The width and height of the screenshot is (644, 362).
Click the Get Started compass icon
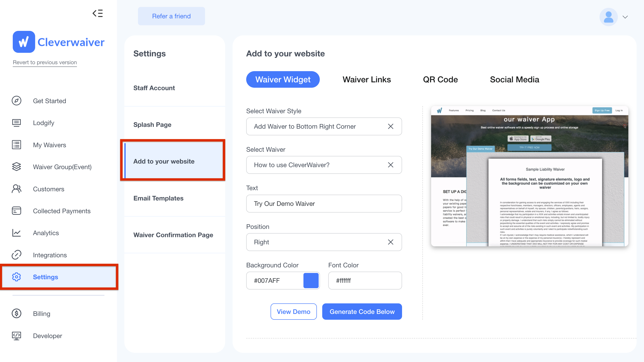[17, 101]
